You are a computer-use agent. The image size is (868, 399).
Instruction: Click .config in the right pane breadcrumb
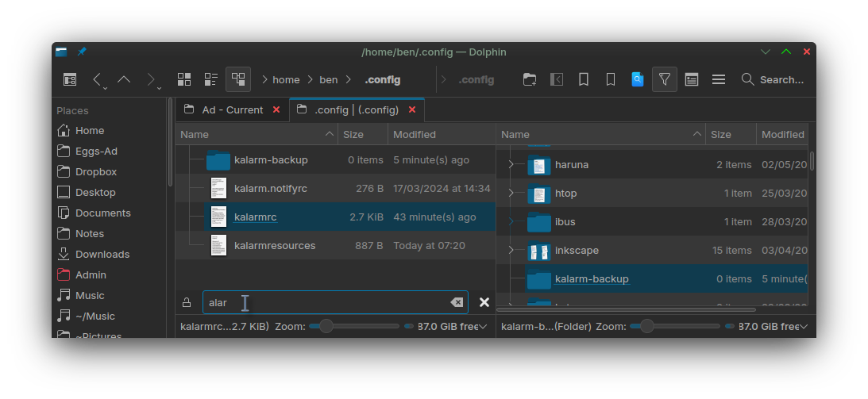[x=476, y=79]
